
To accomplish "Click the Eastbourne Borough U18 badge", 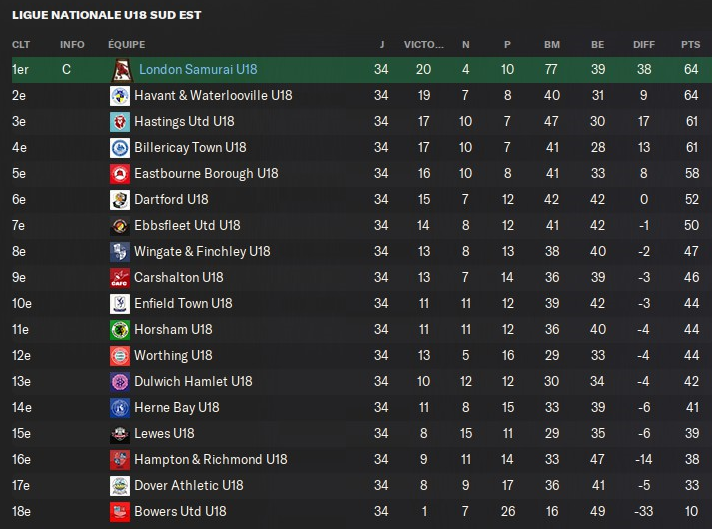I will click(x=119, y=174).
